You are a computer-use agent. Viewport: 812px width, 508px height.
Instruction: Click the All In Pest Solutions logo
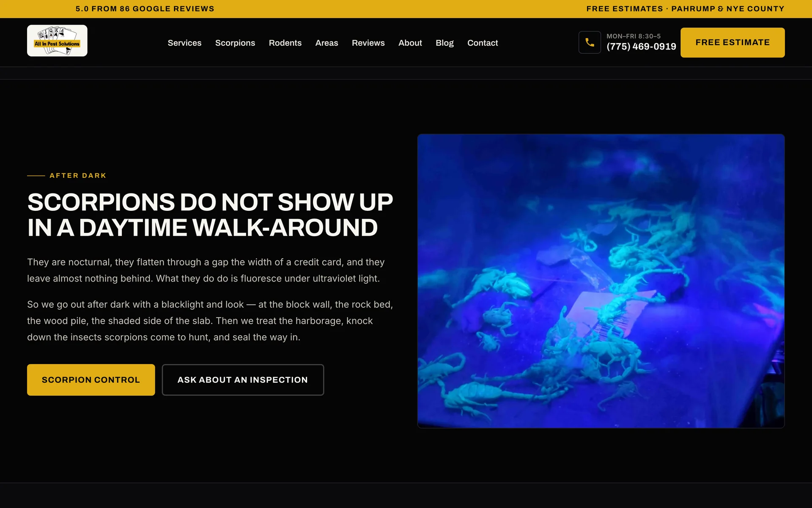point(57,41)
